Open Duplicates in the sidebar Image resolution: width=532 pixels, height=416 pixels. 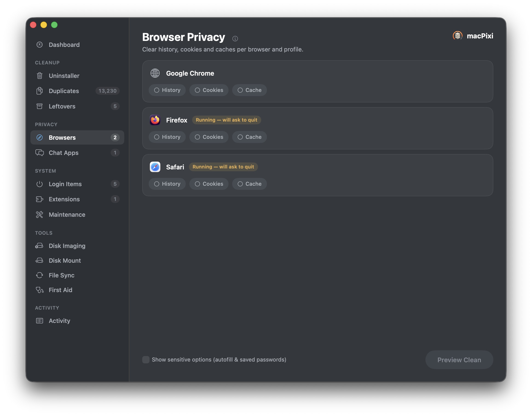coord(77,91)
